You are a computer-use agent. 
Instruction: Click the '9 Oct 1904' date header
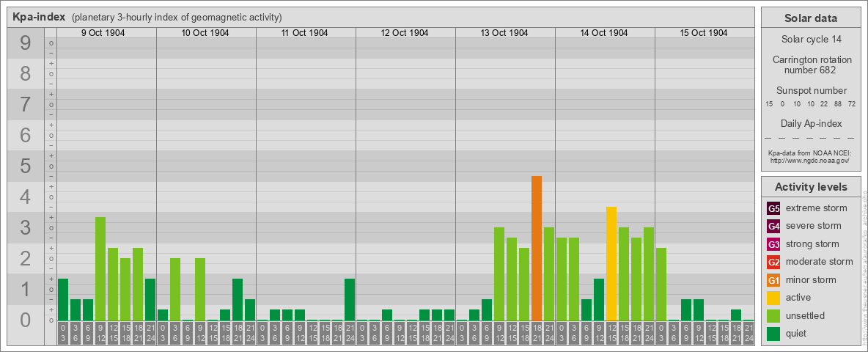coord(103,33)
